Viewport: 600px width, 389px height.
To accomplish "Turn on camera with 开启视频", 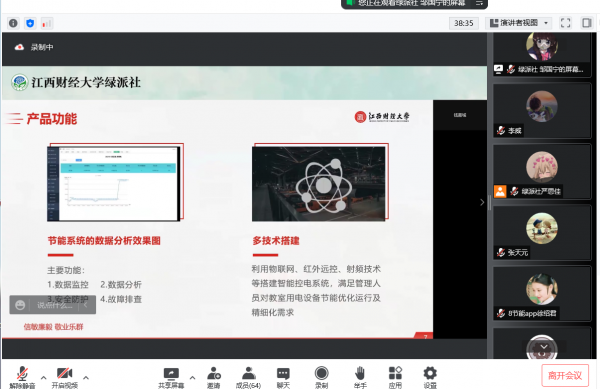I will click(65, 377).
